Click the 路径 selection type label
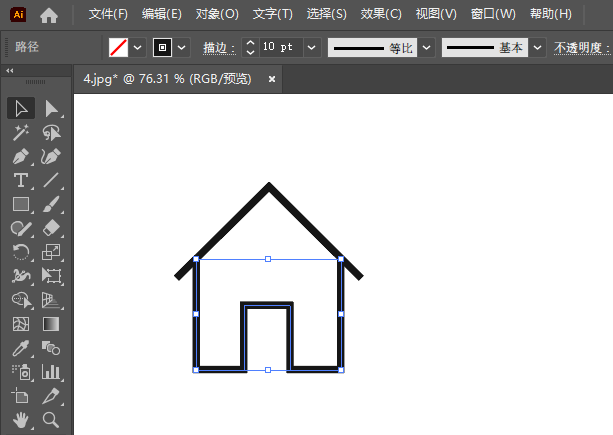The image size is (613, 435). [27, 47]
